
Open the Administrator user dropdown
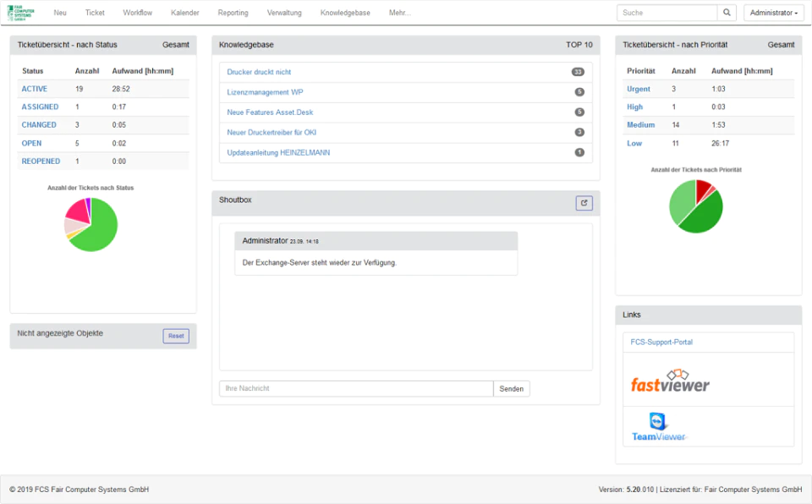(774, 13)
